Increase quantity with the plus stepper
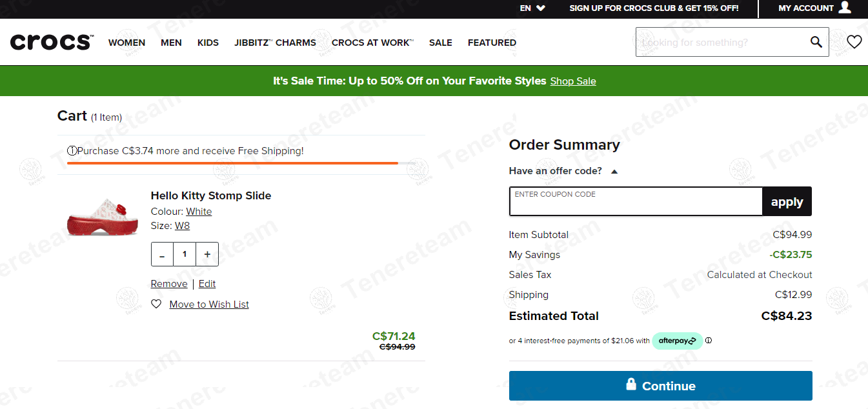Screen dimensions: 868x409 pyautogui.click(x=207, y=254)
